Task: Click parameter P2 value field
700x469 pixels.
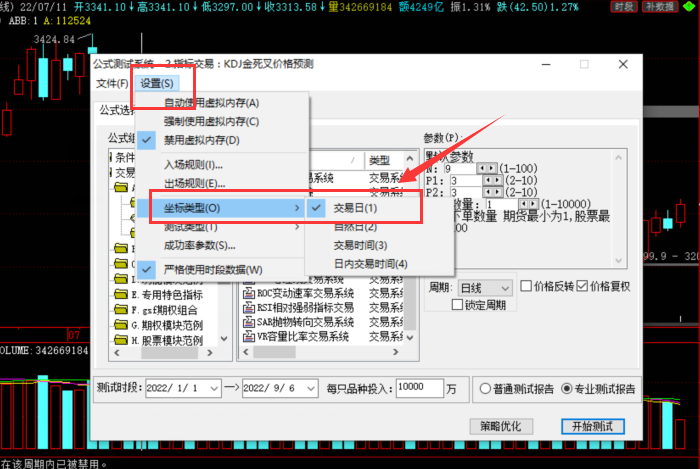Action: pyautogui.click(x=467, y=192)
